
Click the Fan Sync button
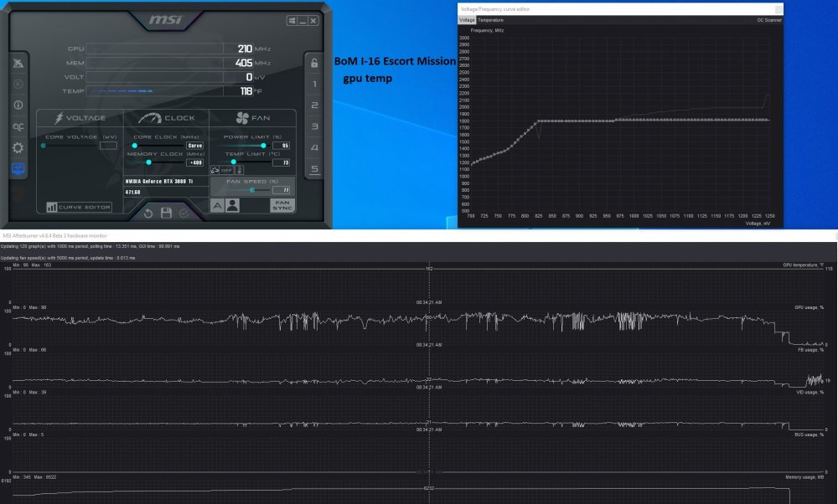(x=282, y=205)
